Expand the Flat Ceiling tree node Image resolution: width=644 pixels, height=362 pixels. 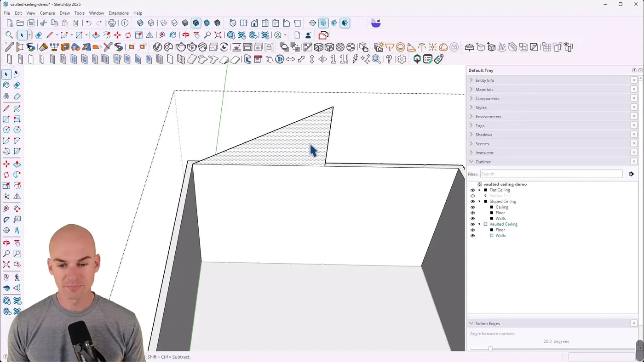click(479, 190)
